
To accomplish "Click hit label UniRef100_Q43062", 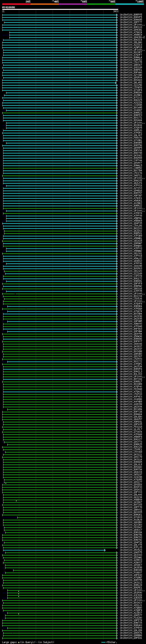I will click(131, 156).
